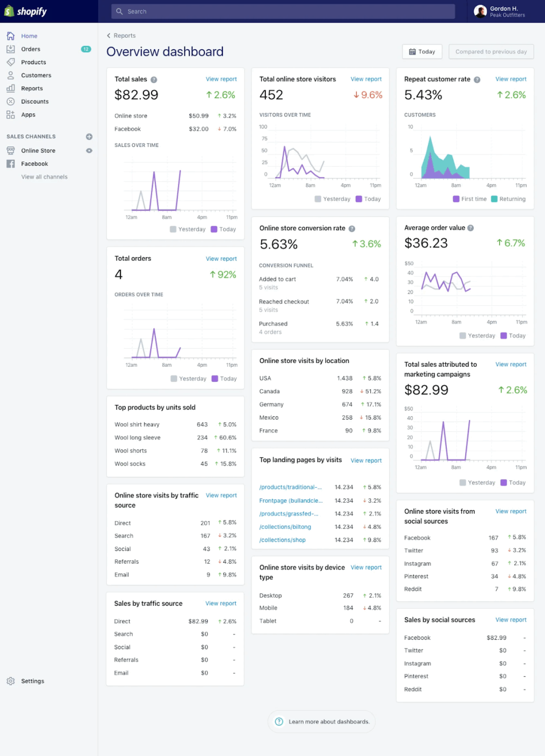Preview the Online Store via the eye icon
The height and width of the screenshot is (756, 545).
click(88, 151)
